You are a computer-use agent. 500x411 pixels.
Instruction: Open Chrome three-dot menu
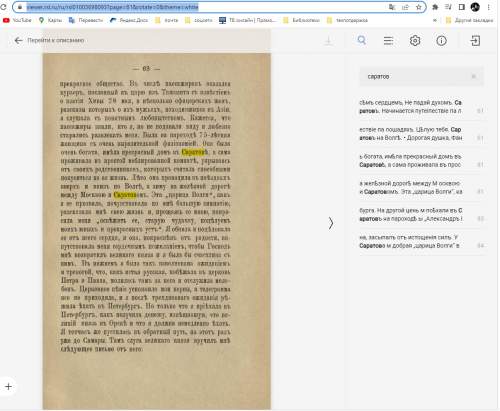pyautogui.click(x=489, y=7)
